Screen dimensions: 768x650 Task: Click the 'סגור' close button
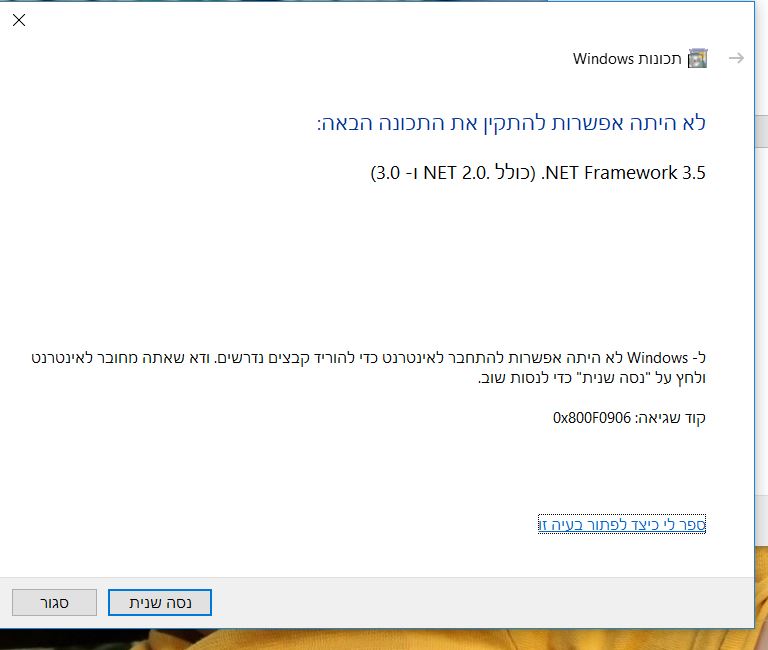pyautogui.click(x=54, y=602)
